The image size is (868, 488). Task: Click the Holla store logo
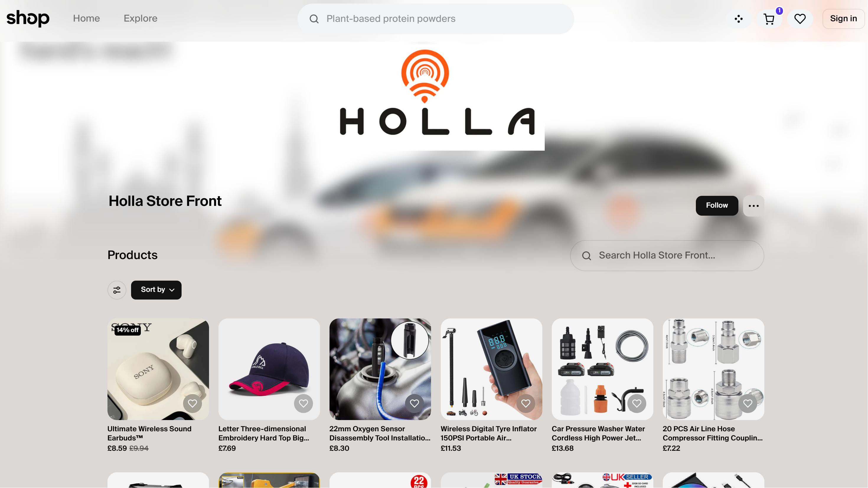point(437,96)
